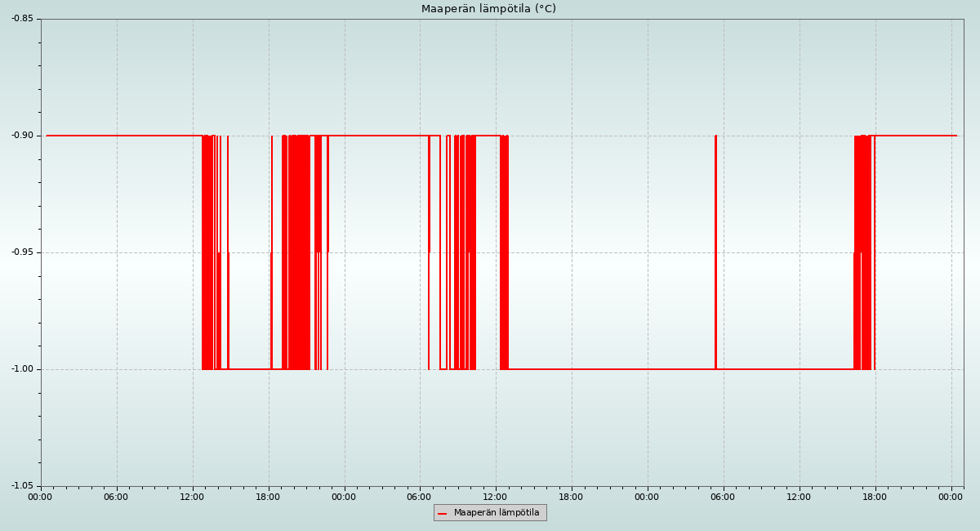Click the first 06:00 x-axis label
This screenshot has width=980, height=531.
pyautogui.click(x=116, y=497)
